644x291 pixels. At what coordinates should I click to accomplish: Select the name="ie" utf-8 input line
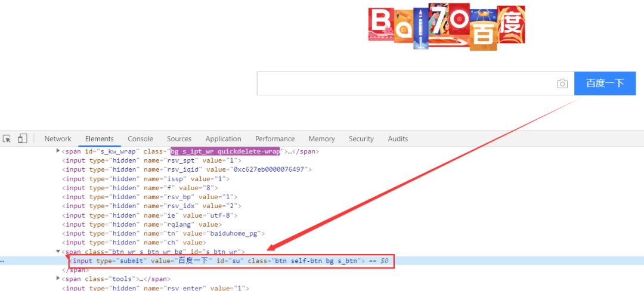(x=150, y=215)
